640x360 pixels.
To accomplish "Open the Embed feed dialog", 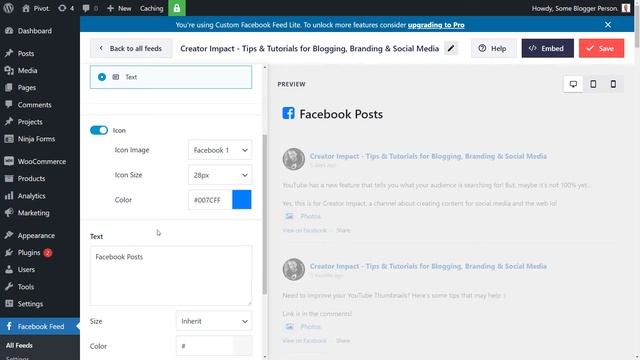I will 547,48.
